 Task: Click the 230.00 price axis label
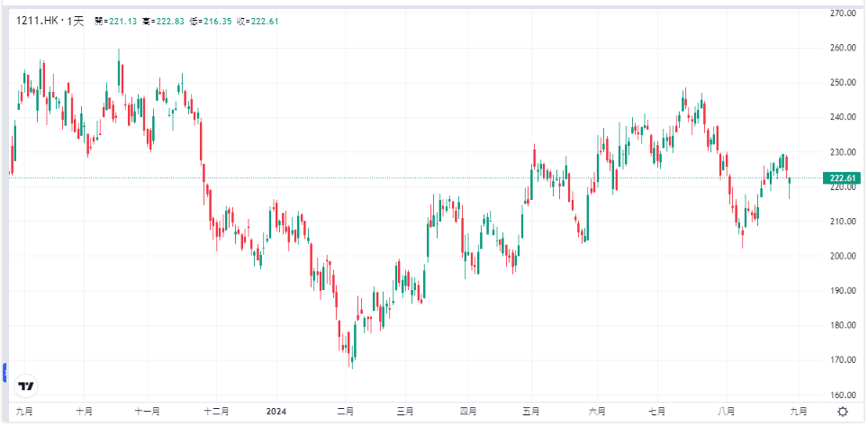click(x=844, y=152)
